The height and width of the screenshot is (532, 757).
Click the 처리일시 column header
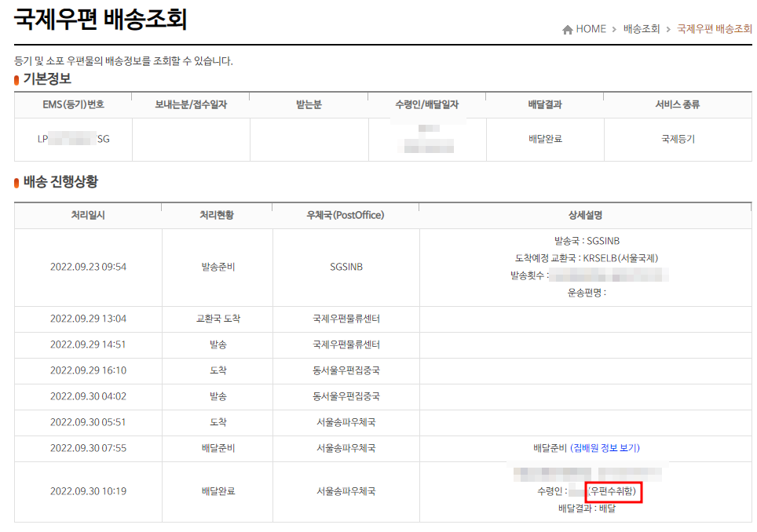[88, 215]
